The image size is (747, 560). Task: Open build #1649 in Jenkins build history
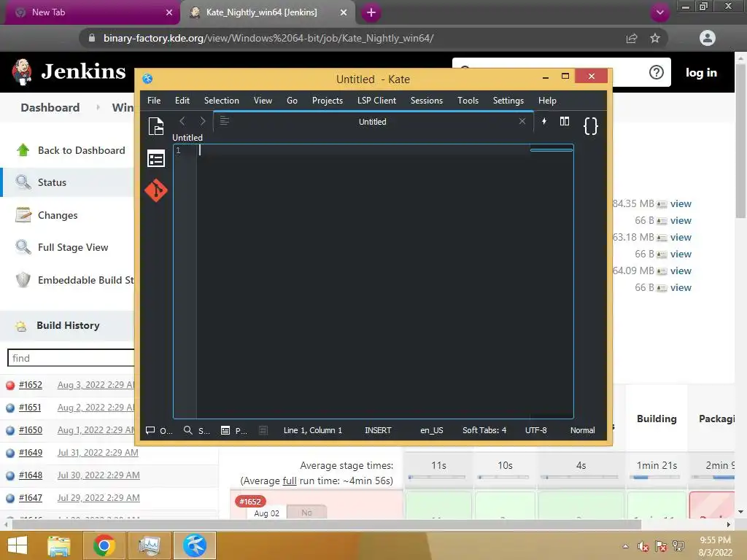coord(31,452)
